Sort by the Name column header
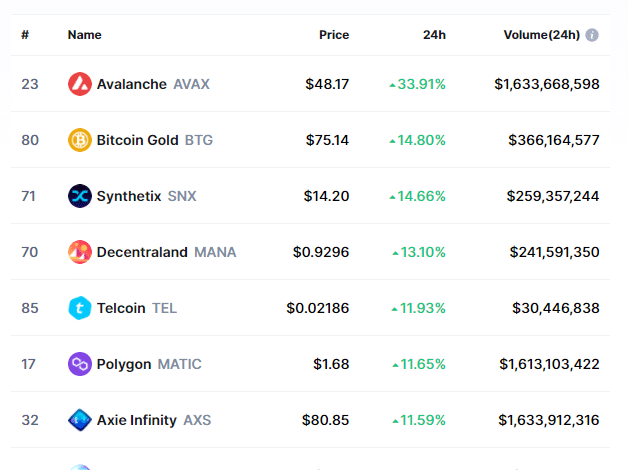Viewport: 628px width, 470px height. tap(84, 35)
